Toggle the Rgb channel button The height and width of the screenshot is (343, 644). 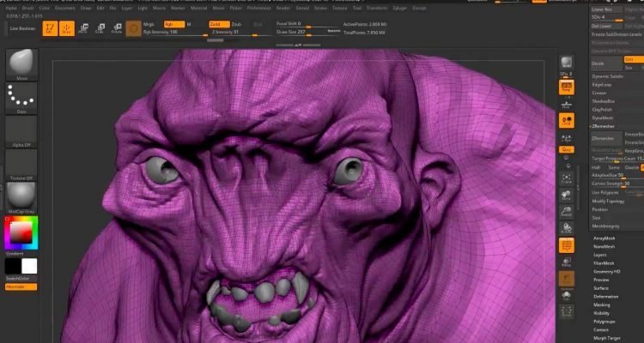[x=174, y=24]
